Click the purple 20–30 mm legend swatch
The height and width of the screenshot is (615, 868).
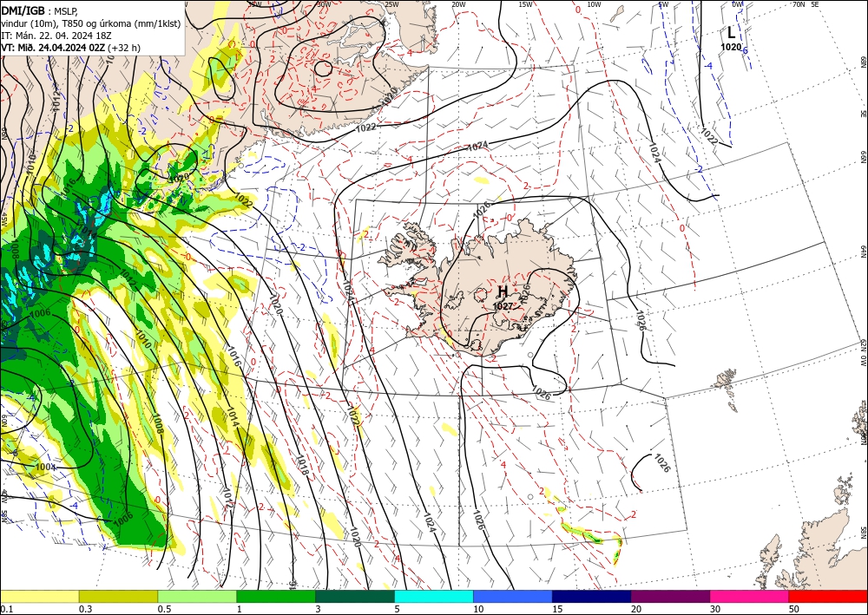click(670, 596)
